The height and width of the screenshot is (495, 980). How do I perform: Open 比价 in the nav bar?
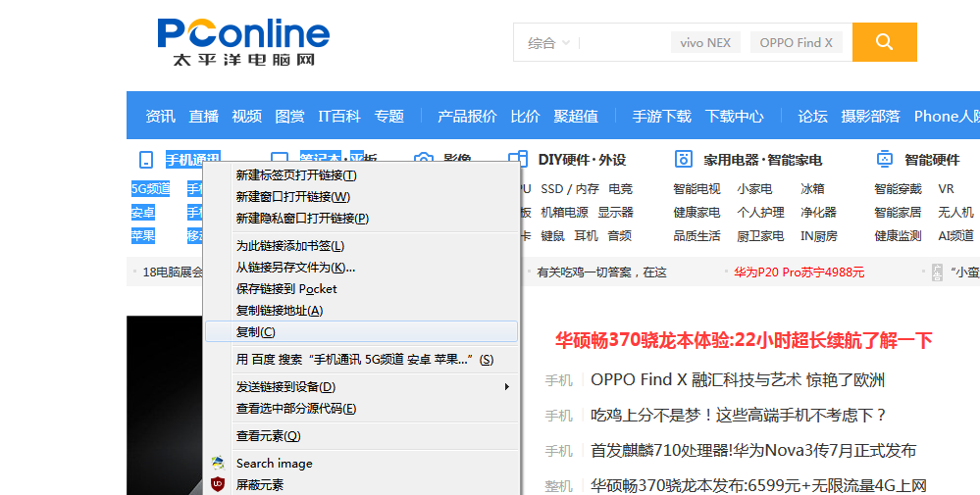pos(525,116)
